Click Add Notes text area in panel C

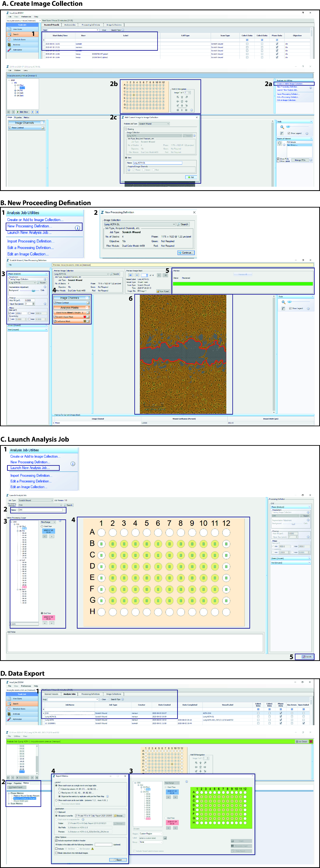[x=135, y=643]
